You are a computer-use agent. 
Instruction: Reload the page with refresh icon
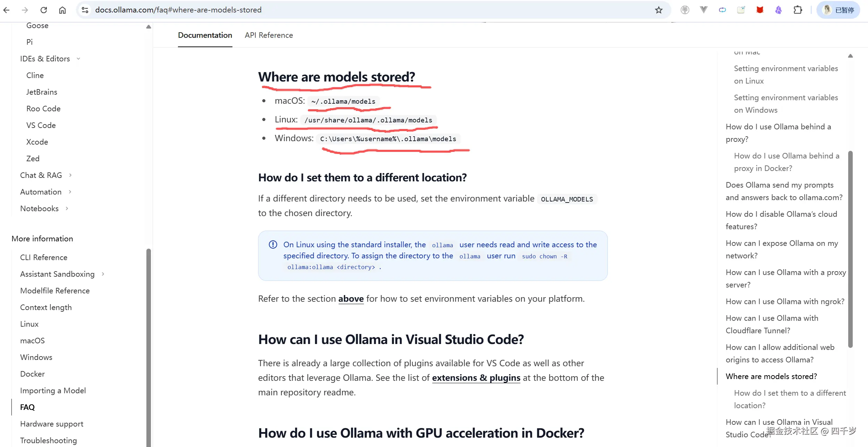pos(44,10)
